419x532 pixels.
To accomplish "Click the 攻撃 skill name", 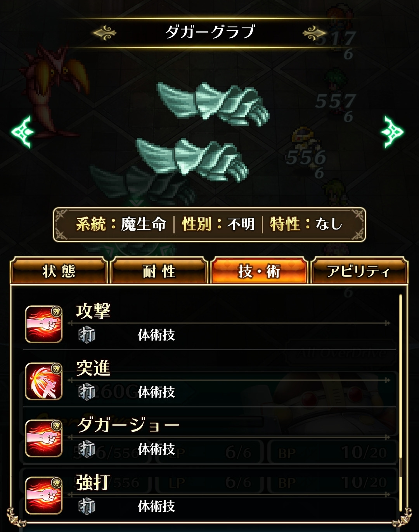I will tap(93, 311).
